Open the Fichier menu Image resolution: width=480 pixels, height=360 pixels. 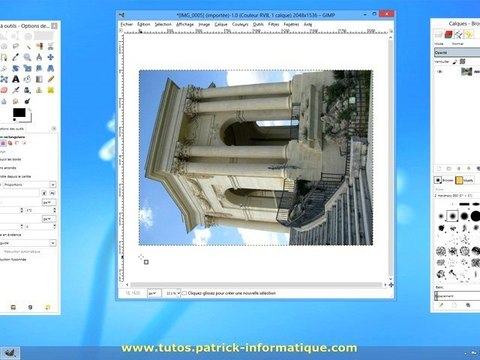[126, 24]
